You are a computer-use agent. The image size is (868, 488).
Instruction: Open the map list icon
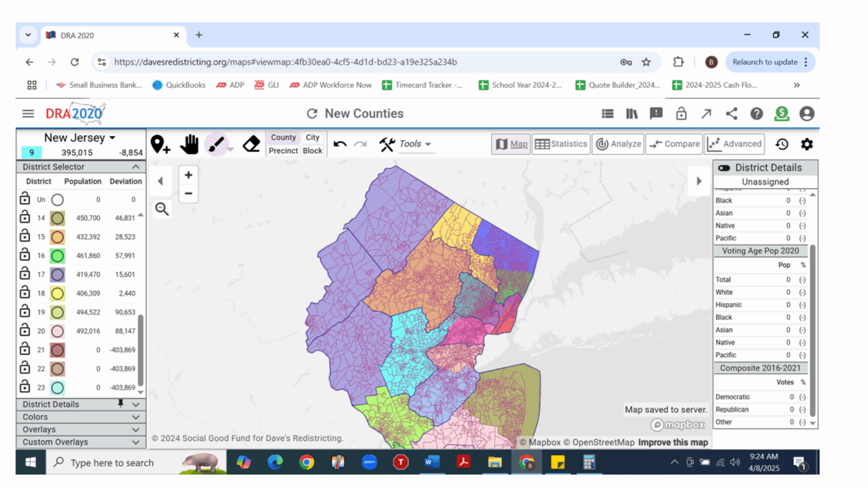(x=607, y=114)
